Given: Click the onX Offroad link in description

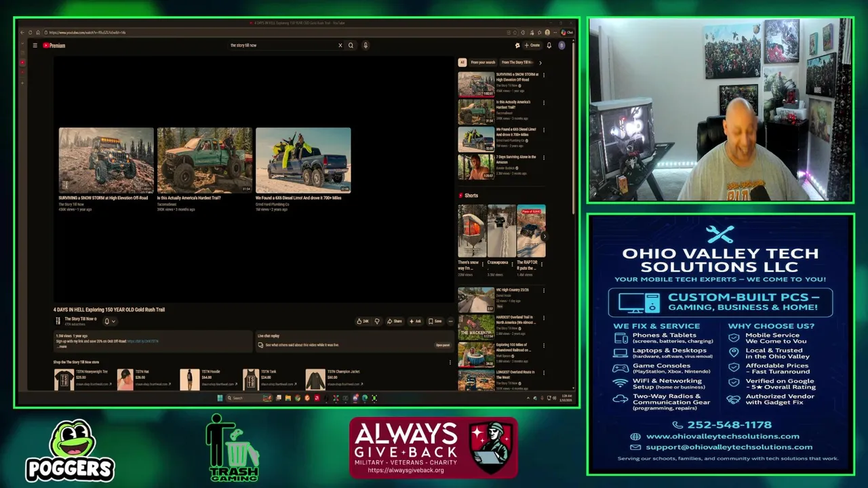Looking at the screenshot, I should (x=142, y=341).
